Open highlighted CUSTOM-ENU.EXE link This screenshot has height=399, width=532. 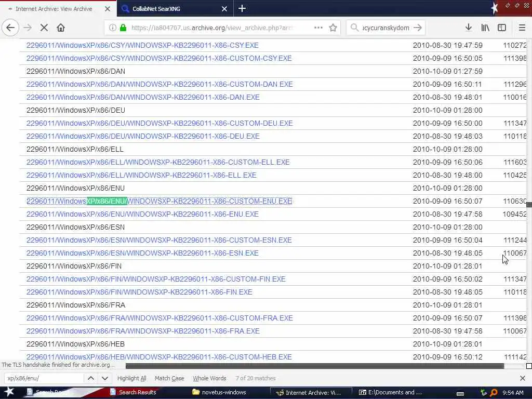click(159, 201)
